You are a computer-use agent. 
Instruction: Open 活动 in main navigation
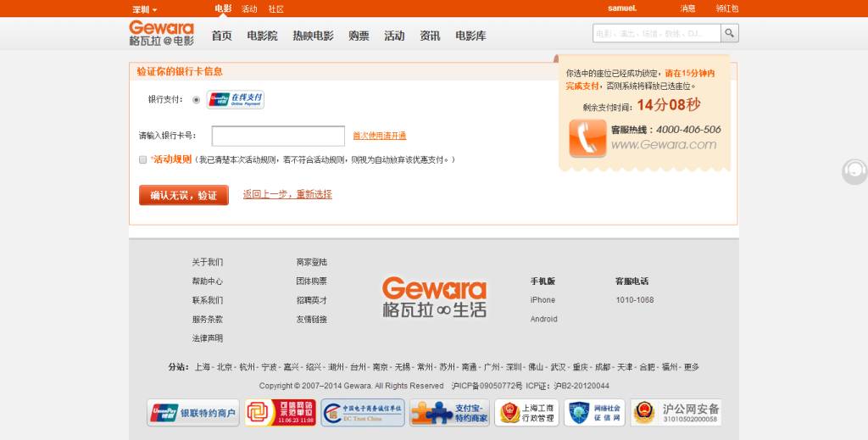394,36
